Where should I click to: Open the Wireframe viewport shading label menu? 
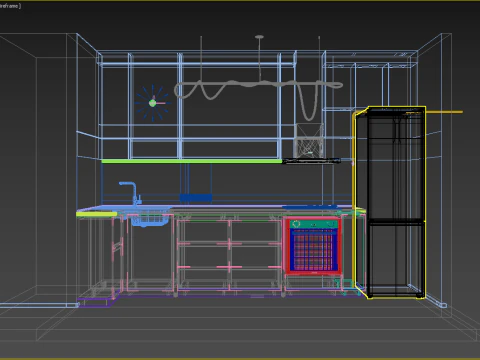point(10,6)
